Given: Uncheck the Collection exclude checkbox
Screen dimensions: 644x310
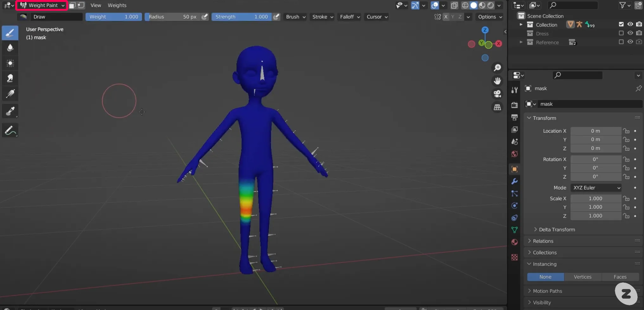Looking at the screenshot, I should coord(621,24).
